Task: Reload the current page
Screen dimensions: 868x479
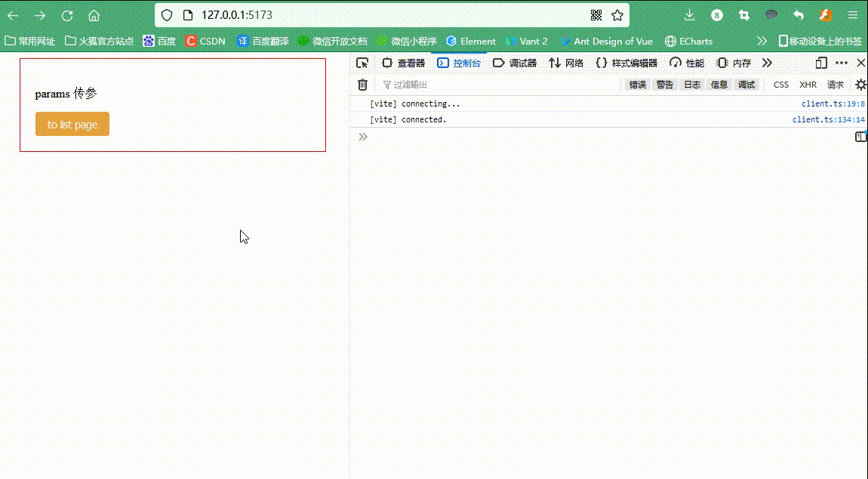Action: [66, 14]
